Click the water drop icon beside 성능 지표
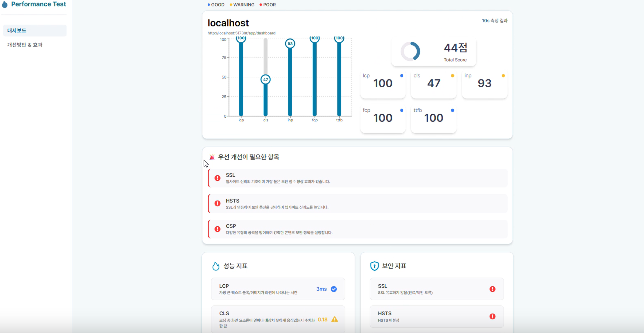The width and height of the screenshot is (644, 333). pyautogui.click(x=216, y=266)
